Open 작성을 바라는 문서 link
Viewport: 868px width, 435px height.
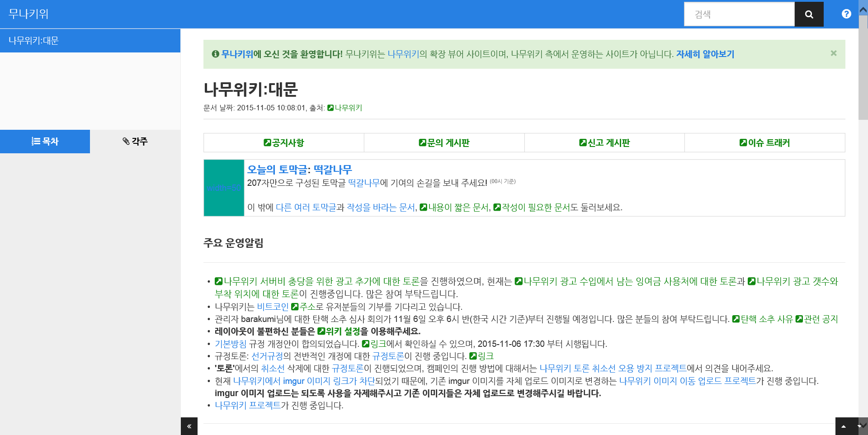pyautogui.click(x=381, y=207)
